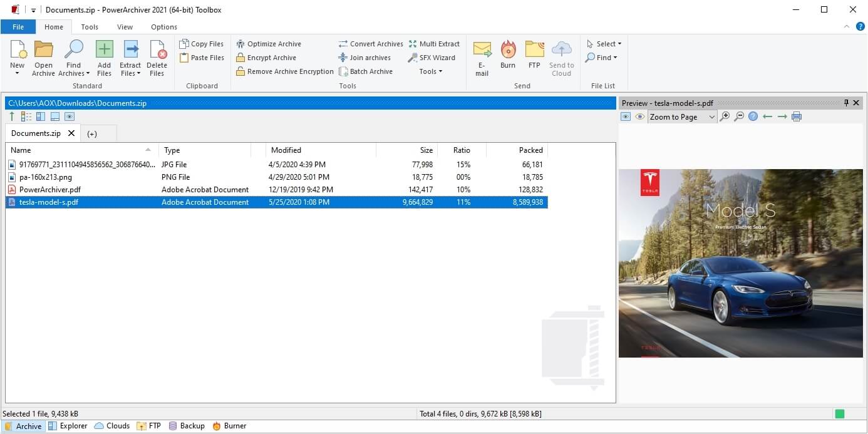
Task: Toggle the preview pane eye icon
Action: click(70, 116)
